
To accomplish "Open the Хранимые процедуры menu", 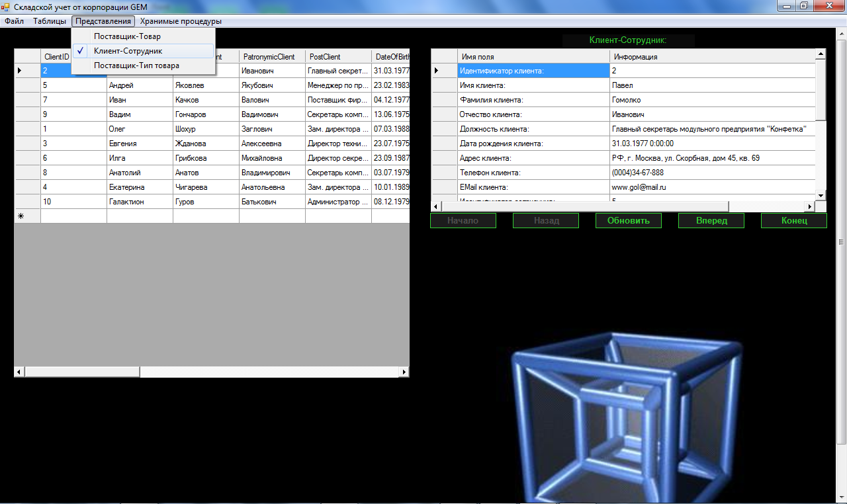I will pyautogui.click(x=181, y=21).
